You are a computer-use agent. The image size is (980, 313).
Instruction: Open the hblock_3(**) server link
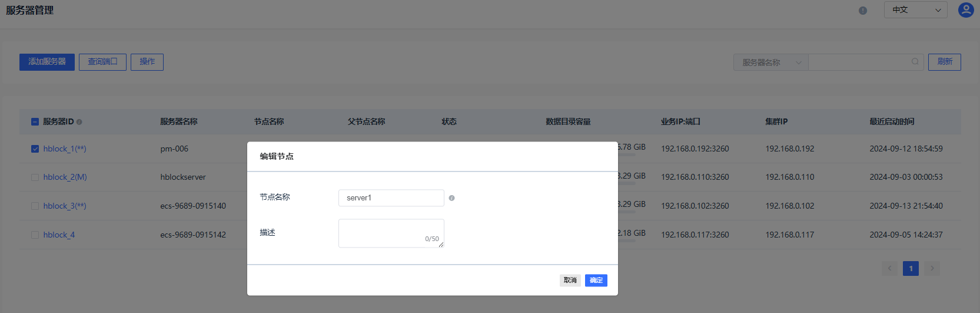(x=65, y=206)
